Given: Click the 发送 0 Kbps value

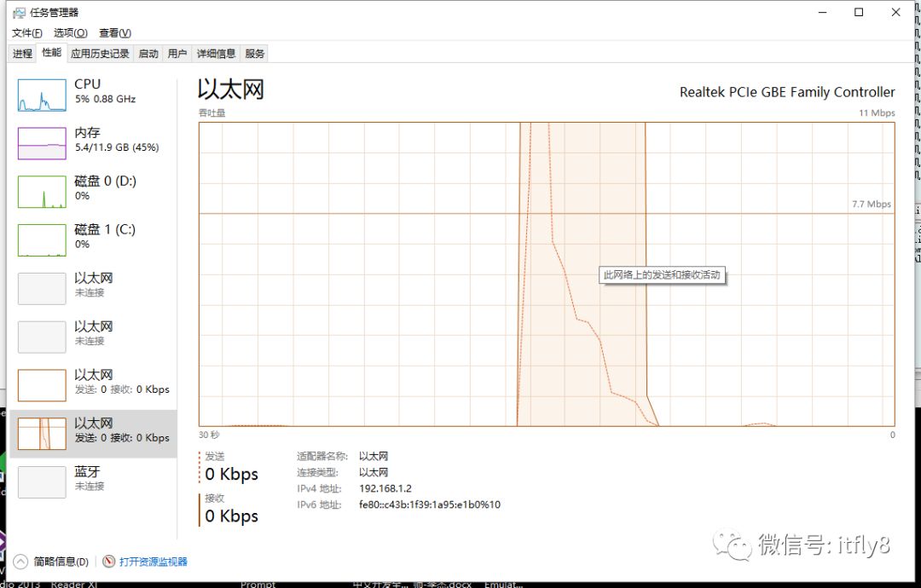Looking at the screenshot, I should (x=231, y=474).
